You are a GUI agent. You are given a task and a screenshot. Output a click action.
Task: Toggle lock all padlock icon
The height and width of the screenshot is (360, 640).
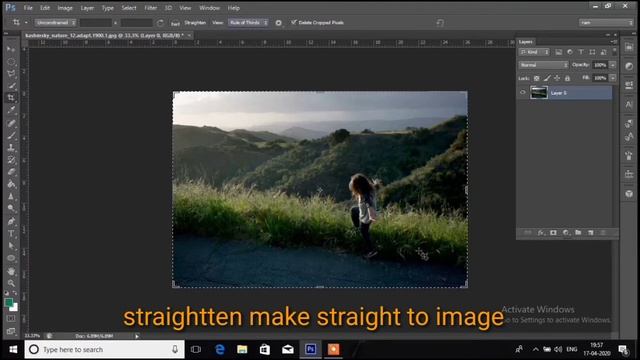[567, 78]
